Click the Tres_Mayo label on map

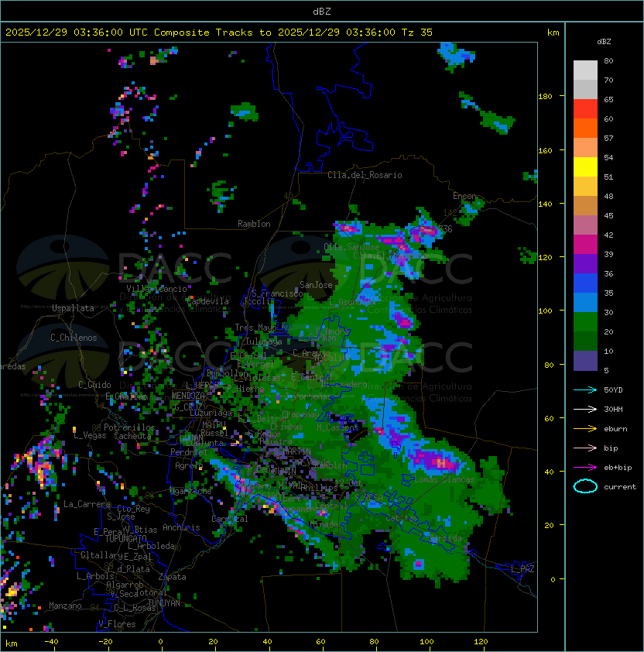255,328
